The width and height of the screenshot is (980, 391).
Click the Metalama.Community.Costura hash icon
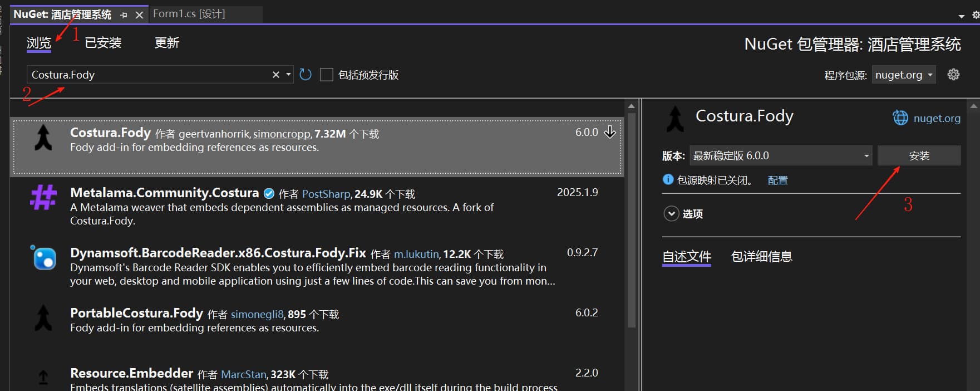[x=43, y=197]
